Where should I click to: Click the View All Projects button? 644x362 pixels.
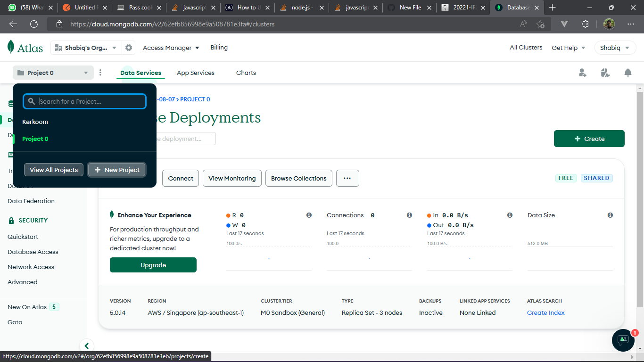pyautogui.click(x=53, y=170)
